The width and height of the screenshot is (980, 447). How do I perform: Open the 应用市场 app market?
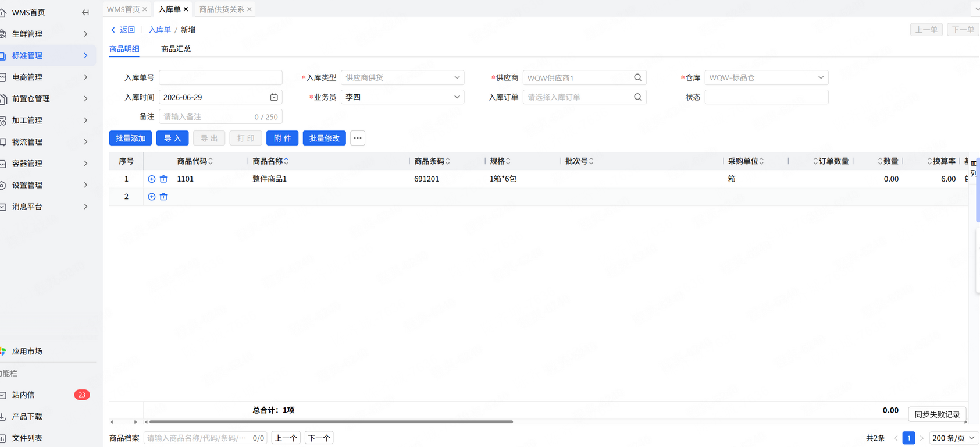[x=27, y=352]
